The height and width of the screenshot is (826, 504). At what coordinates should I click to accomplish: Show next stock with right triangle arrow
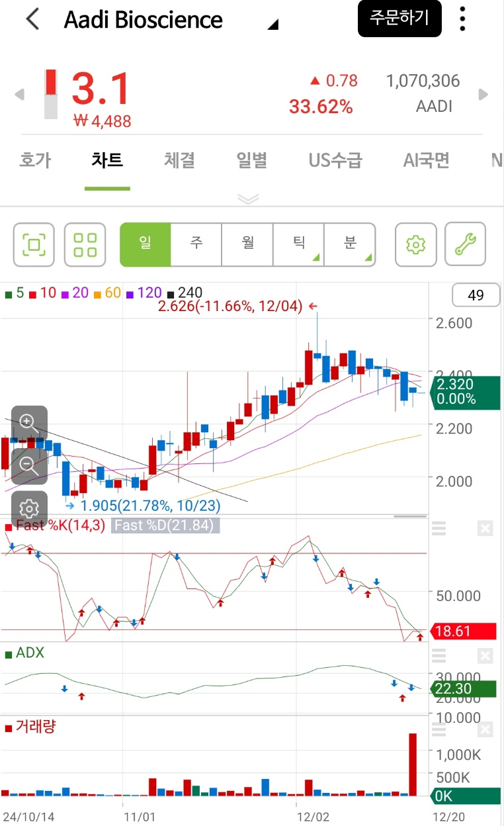point(483,95)
